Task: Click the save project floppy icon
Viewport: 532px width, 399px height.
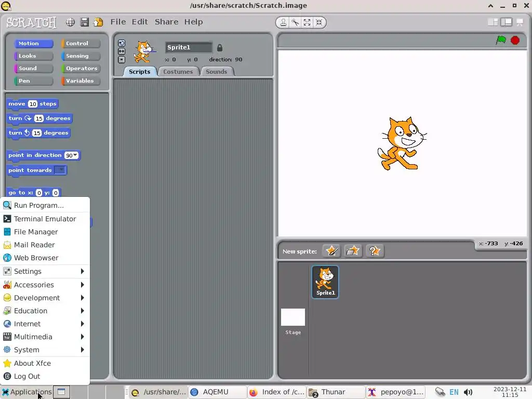Action: pos(85,22)
